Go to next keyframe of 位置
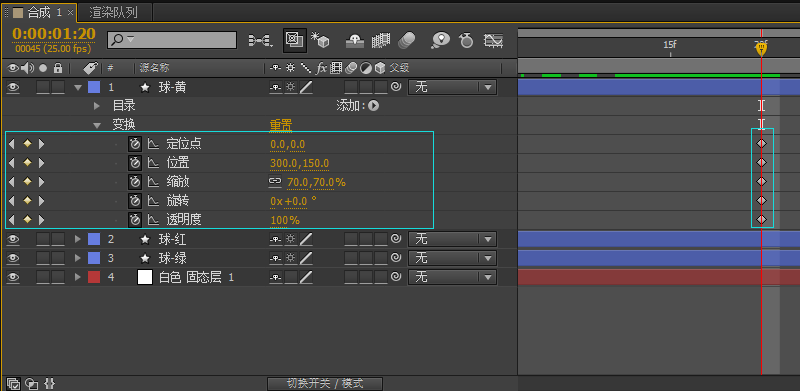800x391 pixels. tap(41, 163)
